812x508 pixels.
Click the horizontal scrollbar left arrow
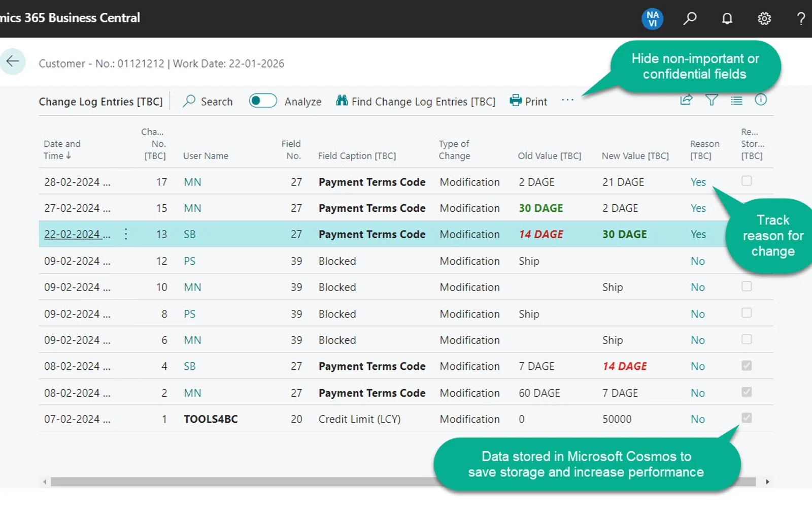point(45,482)
